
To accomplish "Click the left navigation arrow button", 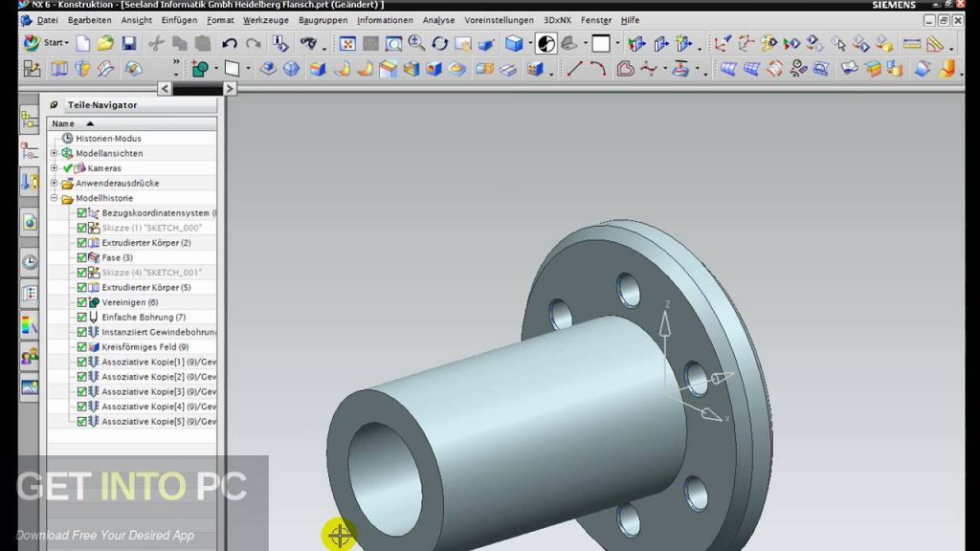I will 165,89.
